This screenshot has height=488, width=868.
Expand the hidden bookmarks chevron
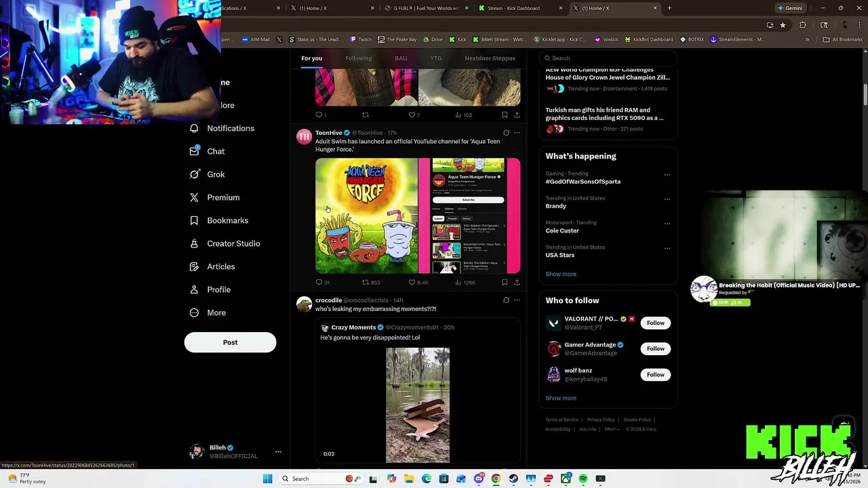click(x=807, y=39)
